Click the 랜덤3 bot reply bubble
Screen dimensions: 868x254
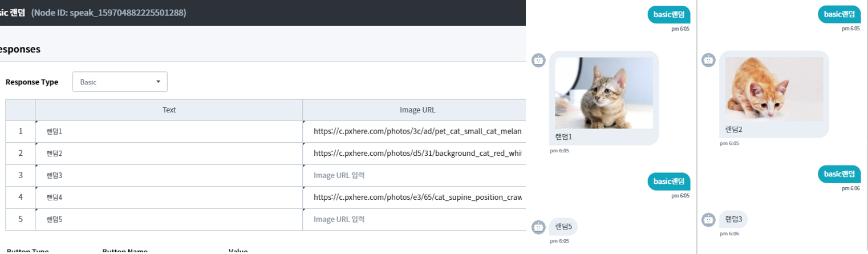[733, 219]
